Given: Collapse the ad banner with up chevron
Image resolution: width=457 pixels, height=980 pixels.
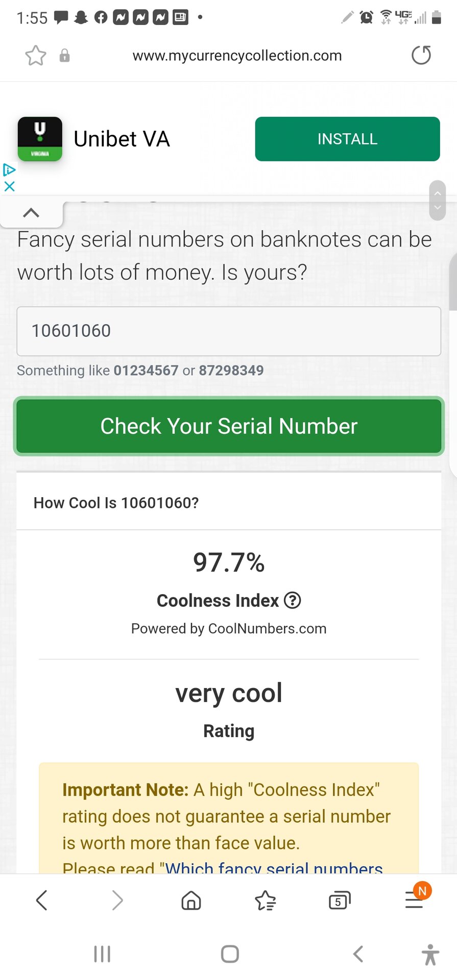Looking at the screenshot, I should pyautogui.click(x=31, y=213).
